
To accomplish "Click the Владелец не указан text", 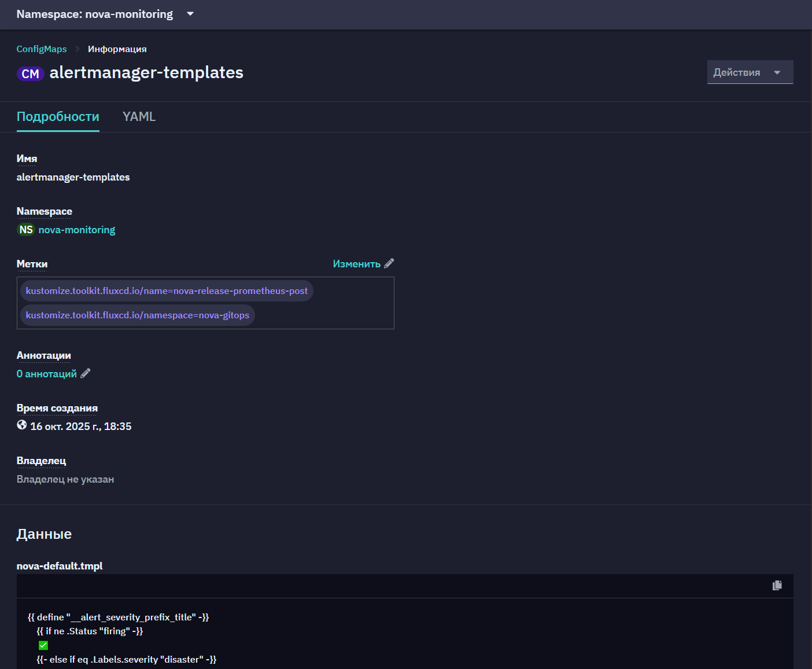I will (65, 479).
